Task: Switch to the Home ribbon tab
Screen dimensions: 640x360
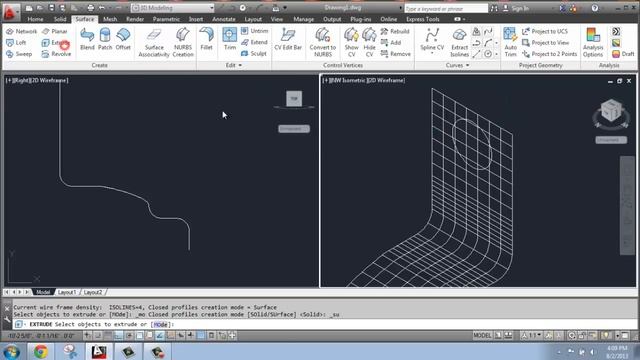Action: tap(35, 19)
